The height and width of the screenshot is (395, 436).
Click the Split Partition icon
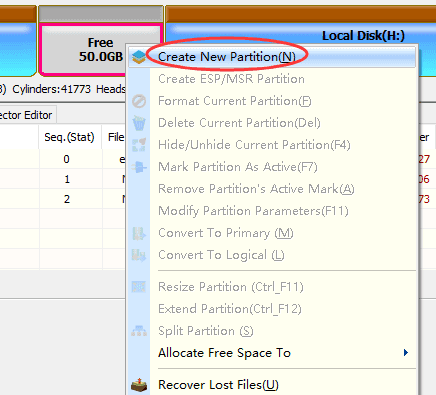(x=139, y=331)
